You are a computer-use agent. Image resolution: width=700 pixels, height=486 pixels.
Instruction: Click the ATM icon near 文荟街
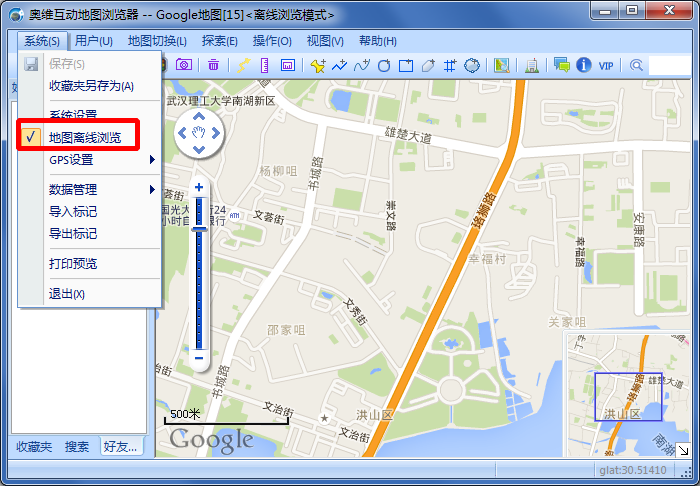click(x=234, y=216)
